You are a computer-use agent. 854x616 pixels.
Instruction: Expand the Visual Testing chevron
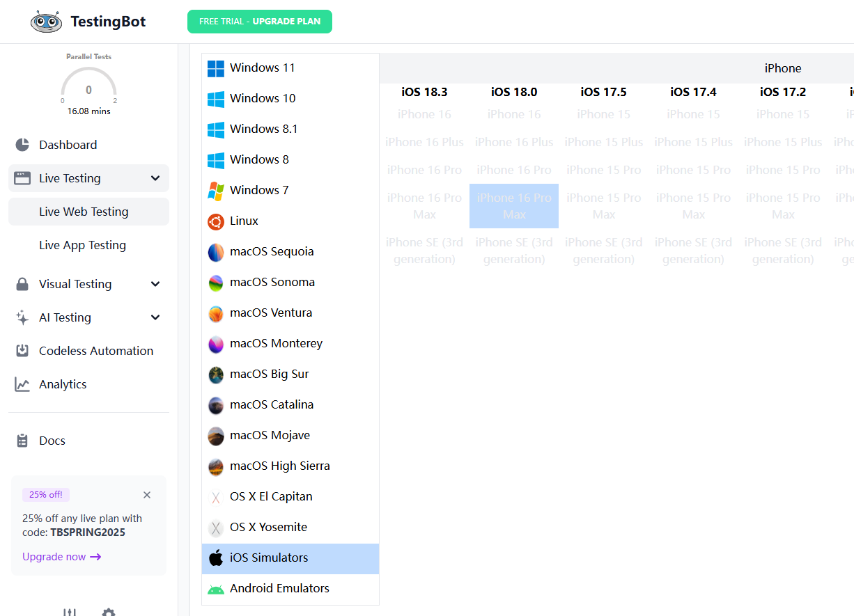(155, 284)
